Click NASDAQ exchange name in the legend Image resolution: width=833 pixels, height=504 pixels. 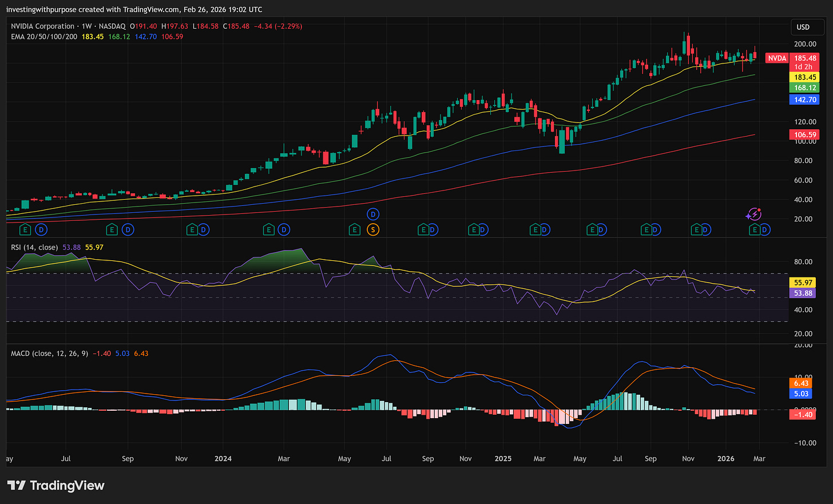pos(112,26)
